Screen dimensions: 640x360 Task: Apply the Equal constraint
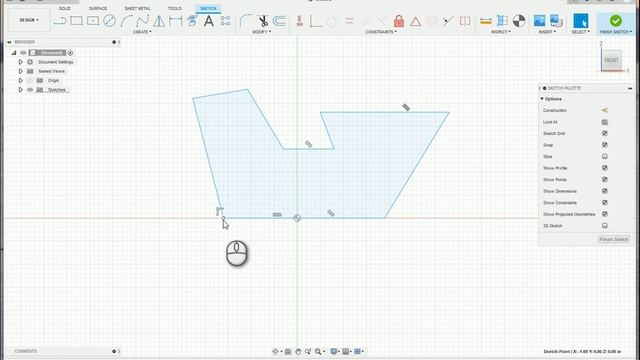[x=349, y=21]
